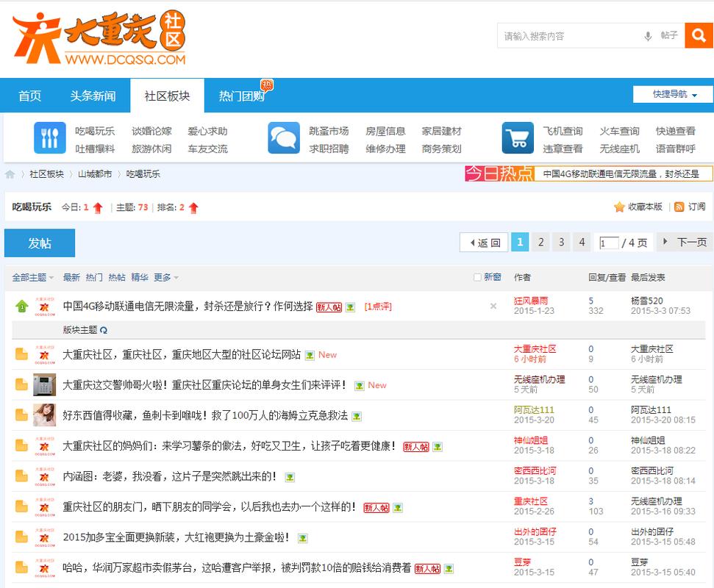
Task: Open author 阿瓦达111 profile link
Action: [534, 410]
